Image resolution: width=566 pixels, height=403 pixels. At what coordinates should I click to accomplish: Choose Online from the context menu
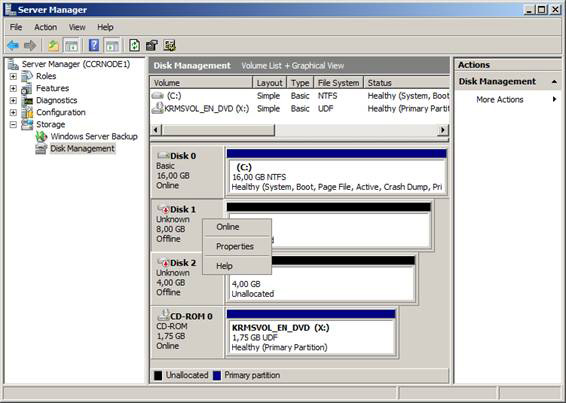tap(237, 227)
